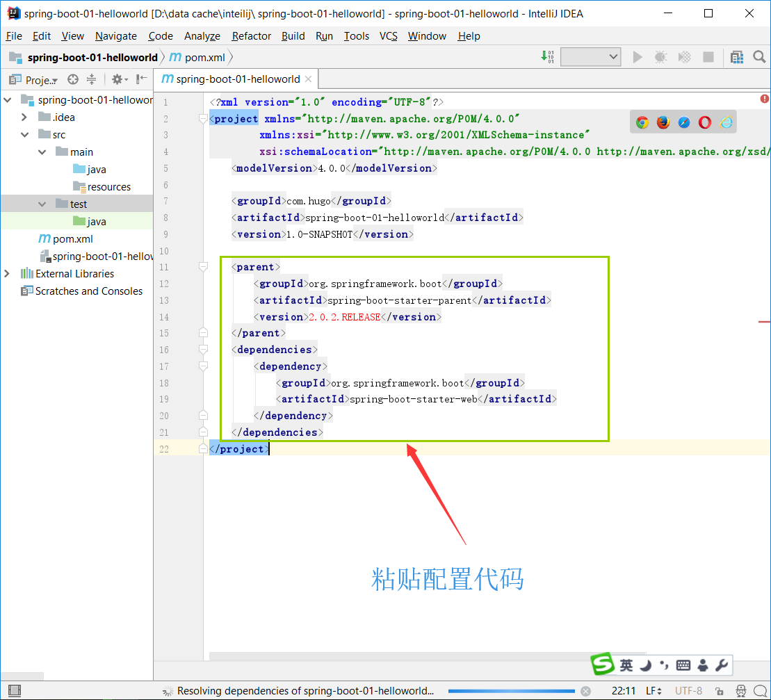
Task: Cancel the resolving dependencies background task
Action: click(585, 691)
